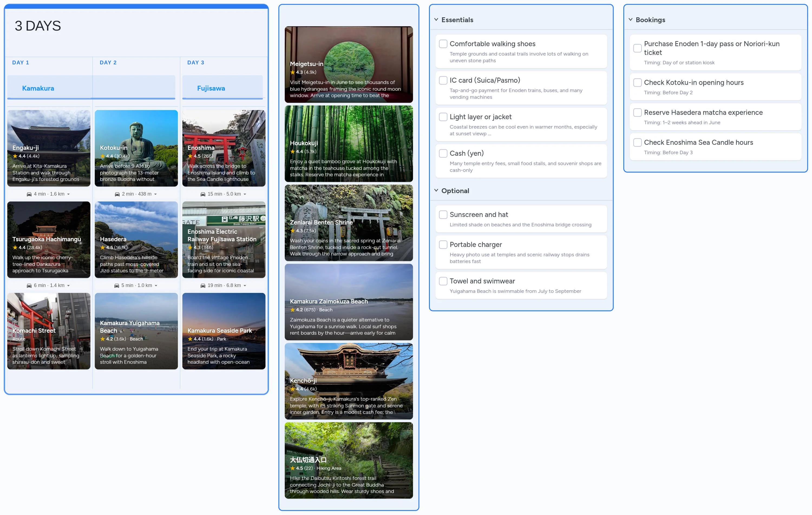Open dropdown arrow after 4 min · 1.6 km
Screen dimensions: 812x515
pos(68,194)
